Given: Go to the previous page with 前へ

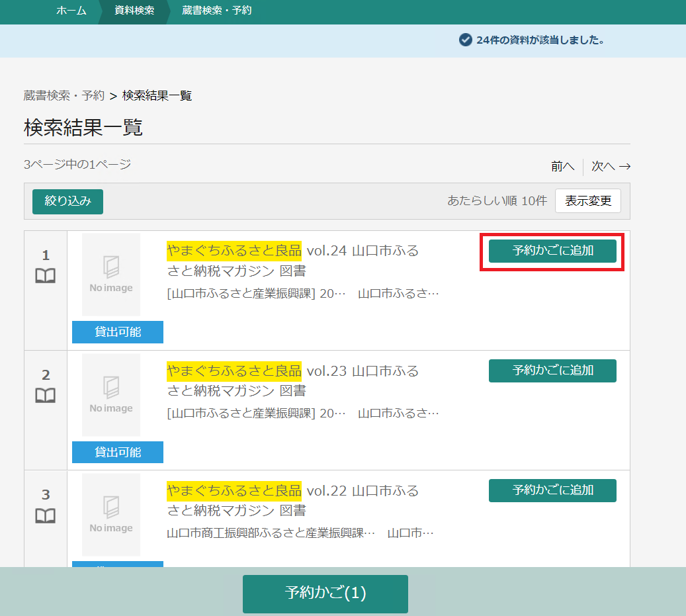Looking at the screenshot, I should [x=562, y=166].
